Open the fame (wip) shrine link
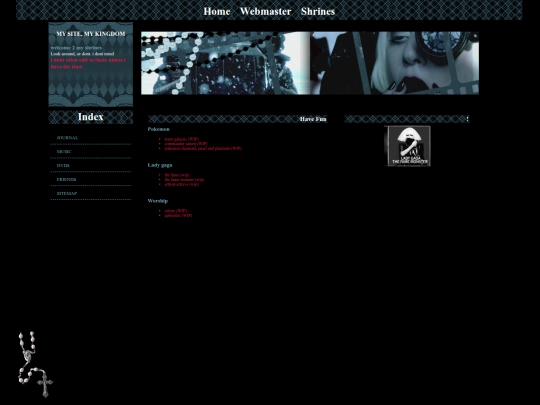540x405 pixels. click(177, 175)
